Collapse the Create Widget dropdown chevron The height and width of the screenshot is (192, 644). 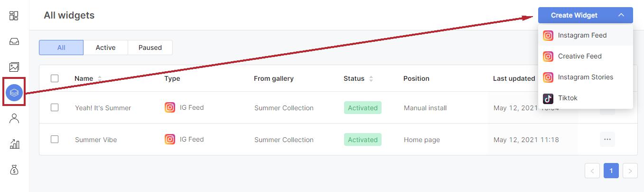[621, 15]
